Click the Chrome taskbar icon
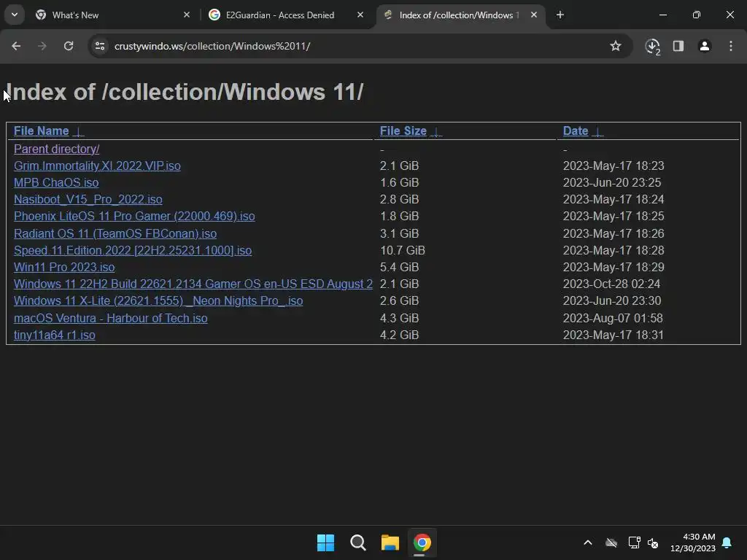 pos(422,542)
